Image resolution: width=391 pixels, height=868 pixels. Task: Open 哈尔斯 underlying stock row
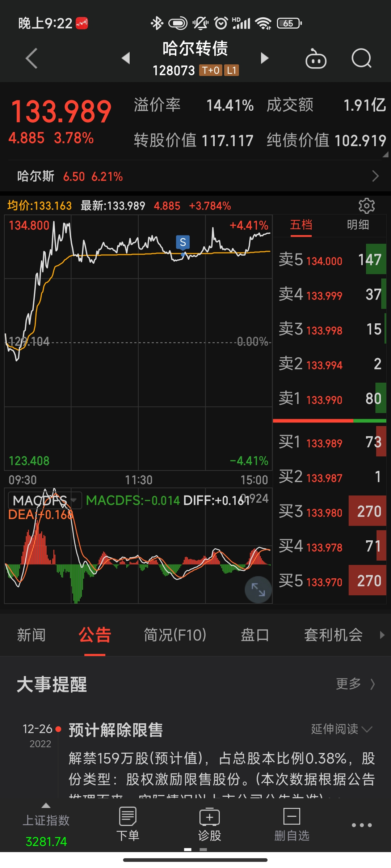coord(195,176)
